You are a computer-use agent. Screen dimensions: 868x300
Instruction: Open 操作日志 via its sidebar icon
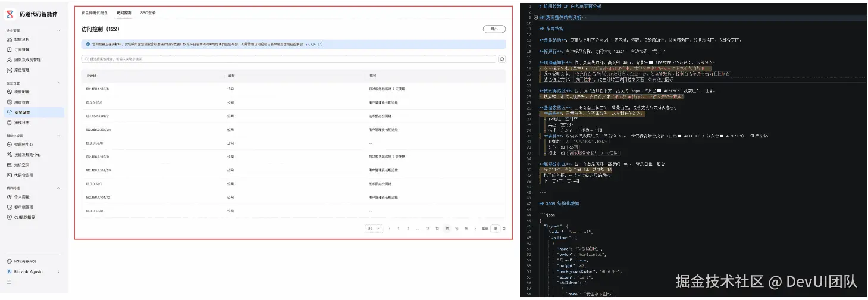coord(9,123)
